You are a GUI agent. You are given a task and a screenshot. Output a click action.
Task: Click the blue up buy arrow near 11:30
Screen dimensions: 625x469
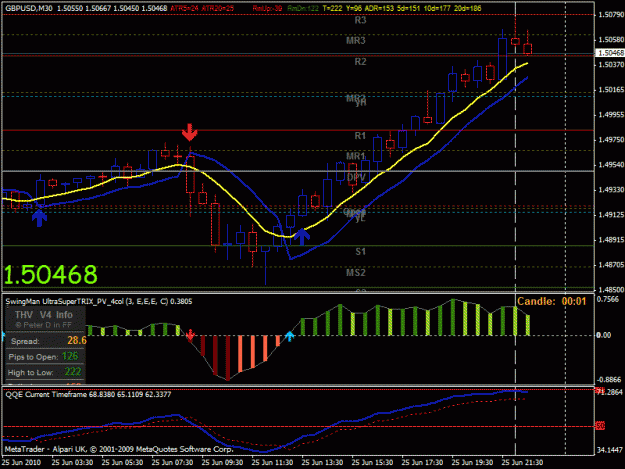[x=302, y=236]
